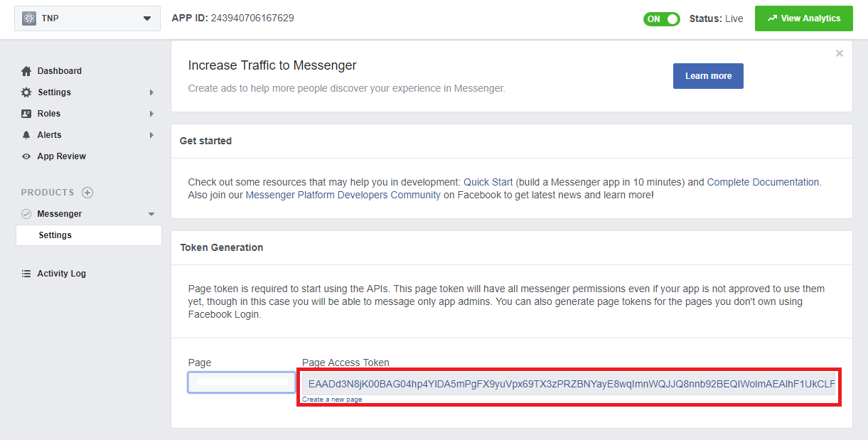Open Dashboard in the sidebar
The width and height of the screenshot is (868, 440).
[60, 71]
